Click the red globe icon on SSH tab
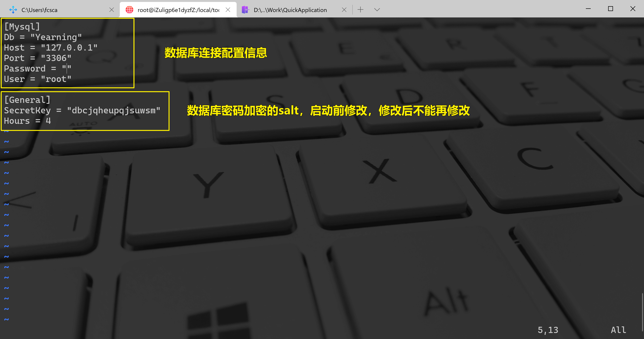644x339 pixels. (x=129, y=10)
